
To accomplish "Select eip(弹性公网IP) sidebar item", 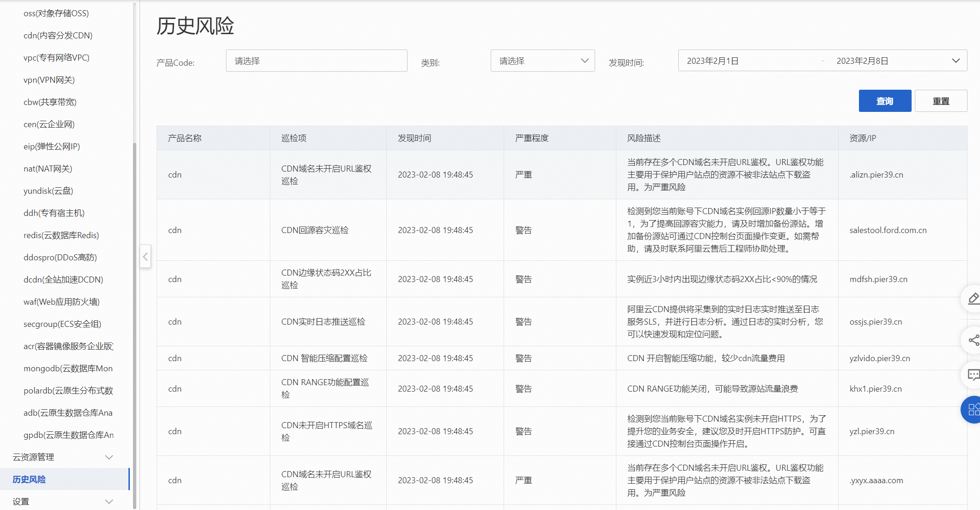I will (x=52, y=147).
